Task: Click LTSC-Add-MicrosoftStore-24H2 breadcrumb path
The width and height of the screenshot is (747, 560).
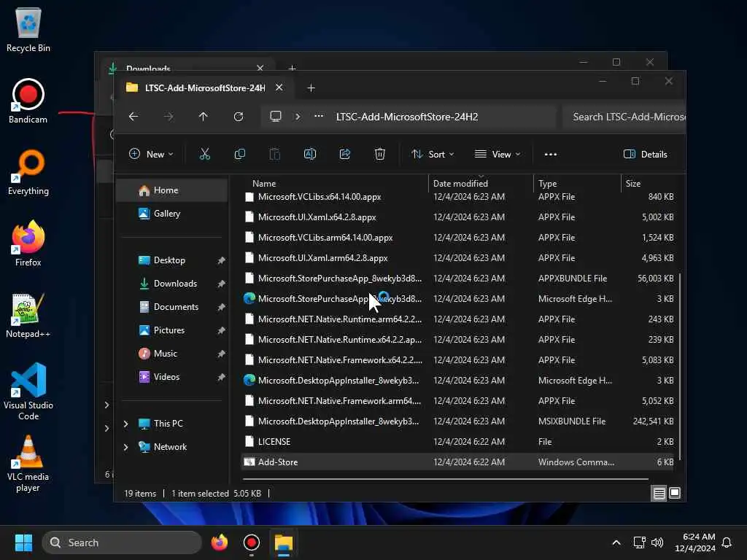Action: click(407, 117)
